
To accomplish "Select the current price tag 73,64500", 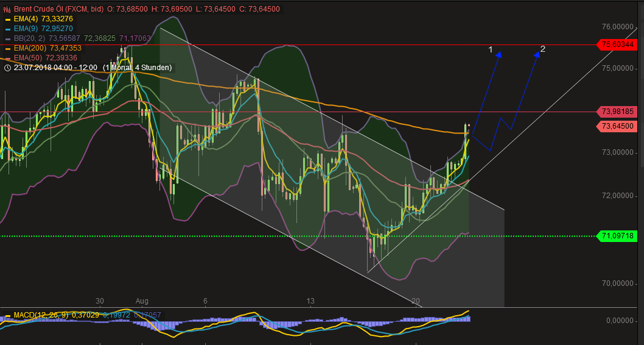I will click(618, 127).
